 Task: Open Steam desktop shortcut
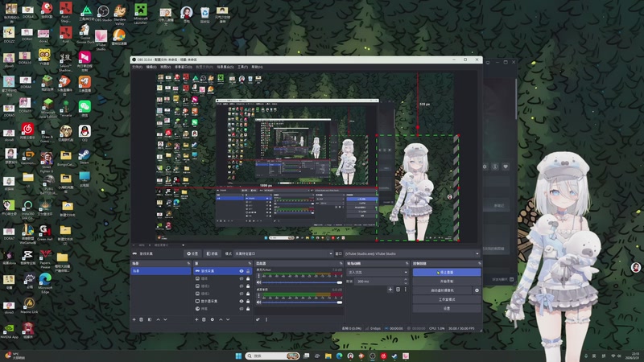pyautogui.click(x=85, y=156)
